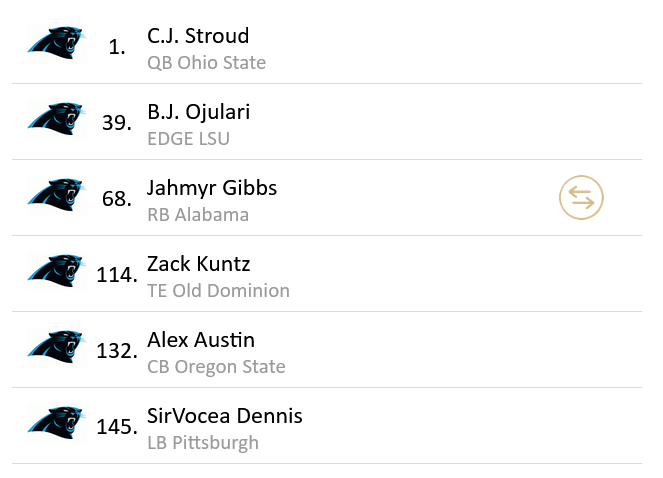
Task: Click the TE Old Dominion subtitle
Action: (218, 291)
